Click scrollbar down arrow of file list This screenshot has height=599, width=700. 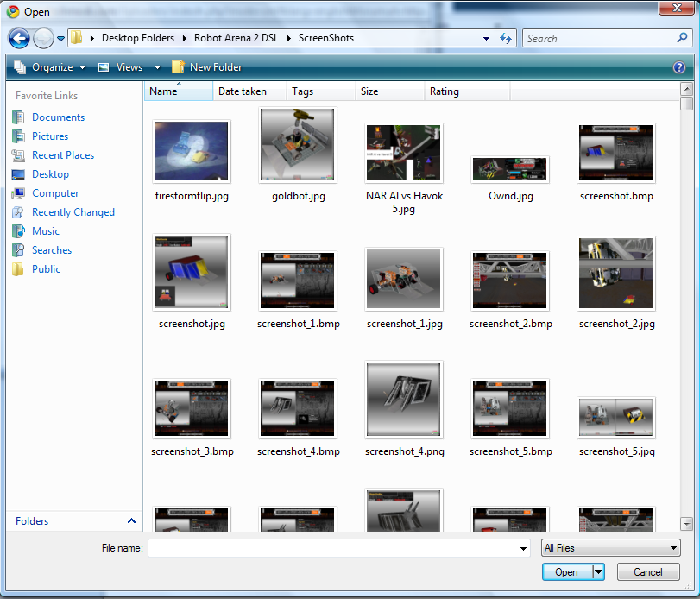coord(686,524)
